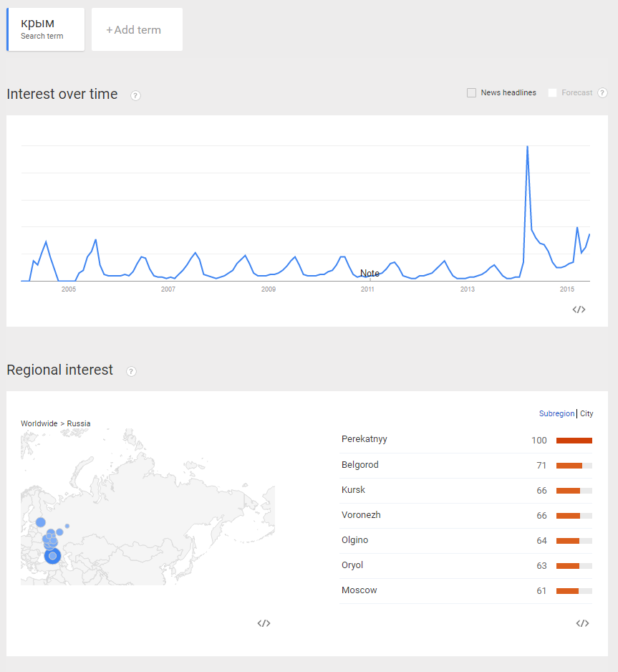Open help icon beside Interest over time
618x672 pixels.
pyautogui.click(x=135, y=95)
